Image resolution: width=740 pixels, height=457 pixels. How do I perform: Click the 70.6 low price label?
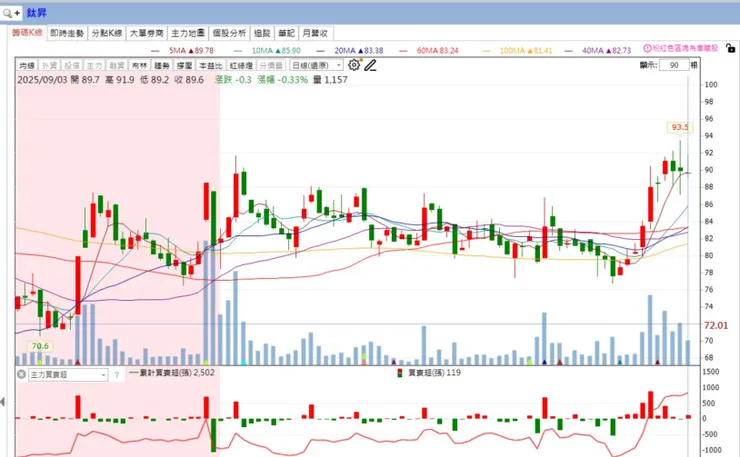coord(40,346)
